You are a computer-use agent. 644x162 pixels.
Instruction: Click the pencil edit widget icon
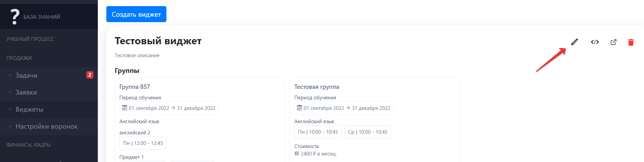click(574, 42)
